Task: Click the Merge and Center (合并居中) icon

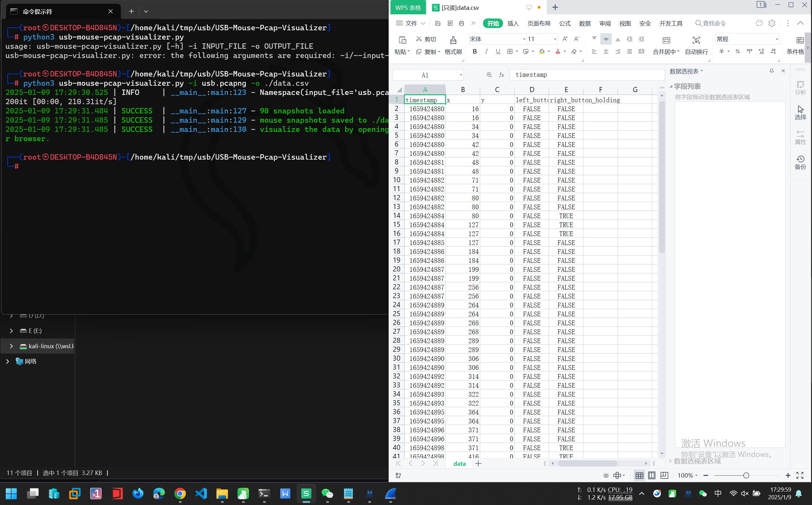Action: 666,40
